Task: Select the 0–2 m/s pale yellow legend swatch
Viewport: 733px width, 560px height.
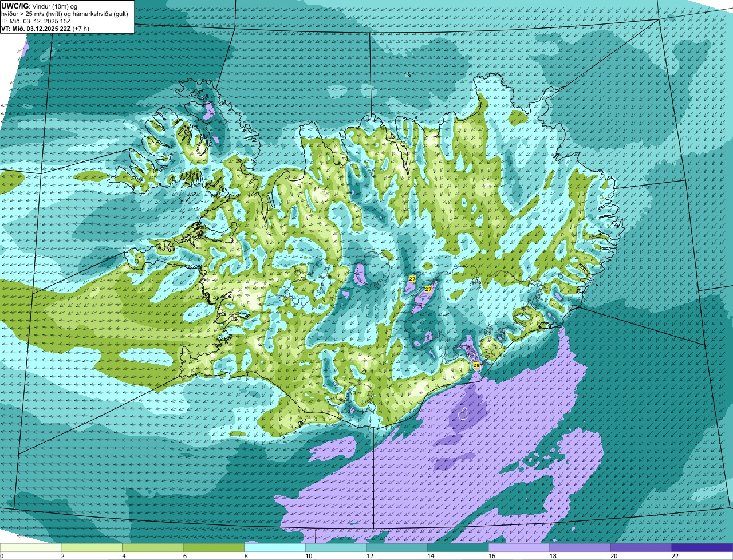Action: pyautogui.click(x=30, y=547)
